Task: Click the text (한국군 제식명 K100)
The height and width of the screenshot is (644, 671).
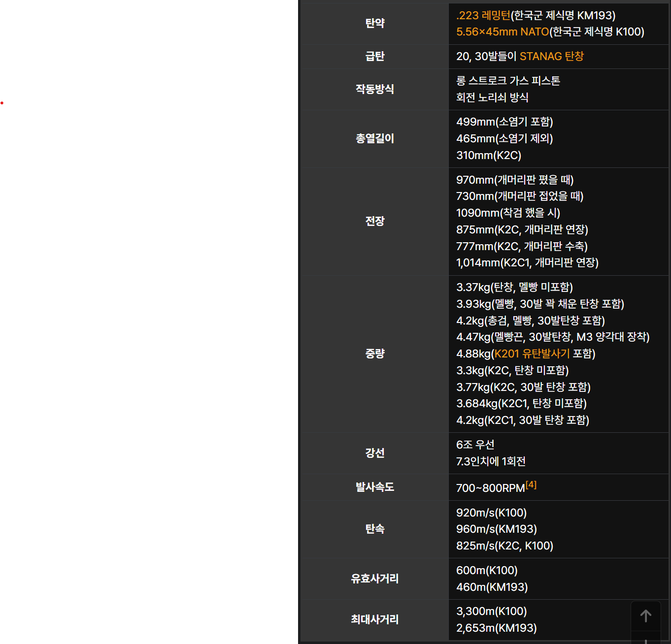Action: pos(597,32)
